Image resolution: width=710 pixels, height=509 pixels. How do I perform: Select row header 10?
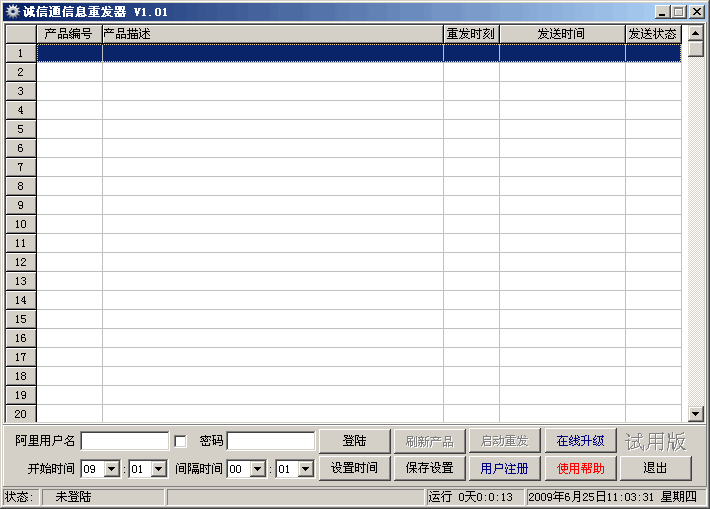[21, 224]
